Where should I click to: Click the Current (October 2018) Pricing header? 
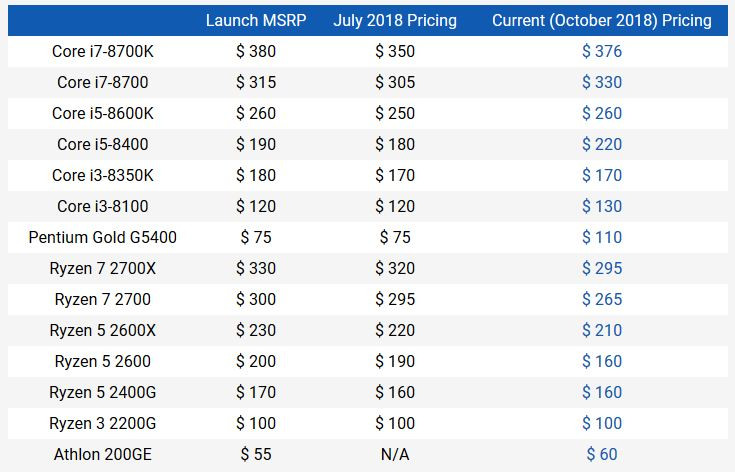pyautogui.click(x=602, y=20)
